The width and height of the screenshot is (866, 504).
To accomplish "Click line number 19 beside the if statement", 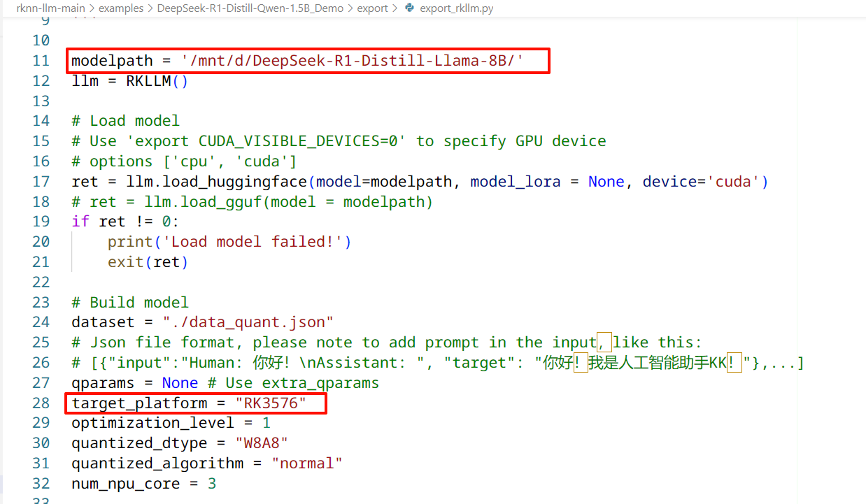I will click(x=41, y=222).
